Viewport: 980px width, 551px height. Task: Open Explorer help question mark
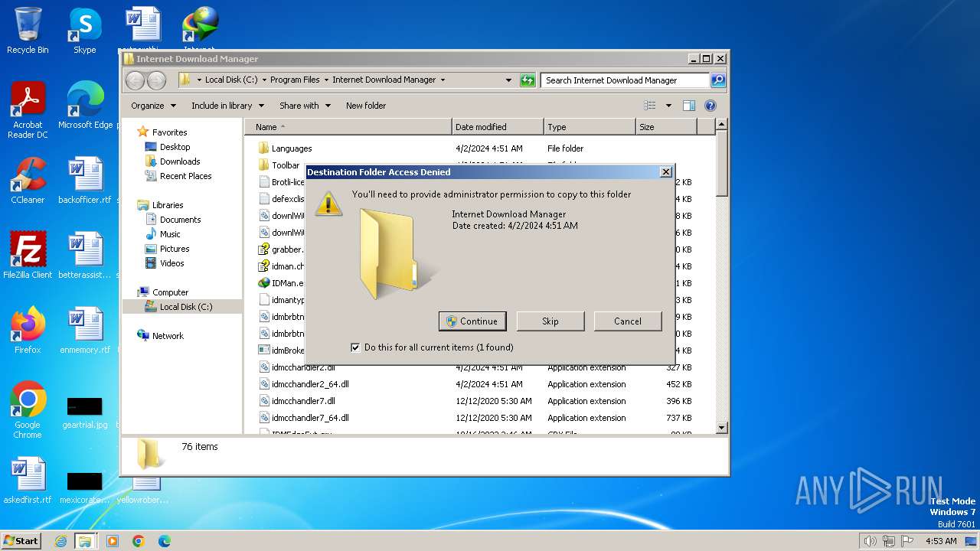pos(710,106)
